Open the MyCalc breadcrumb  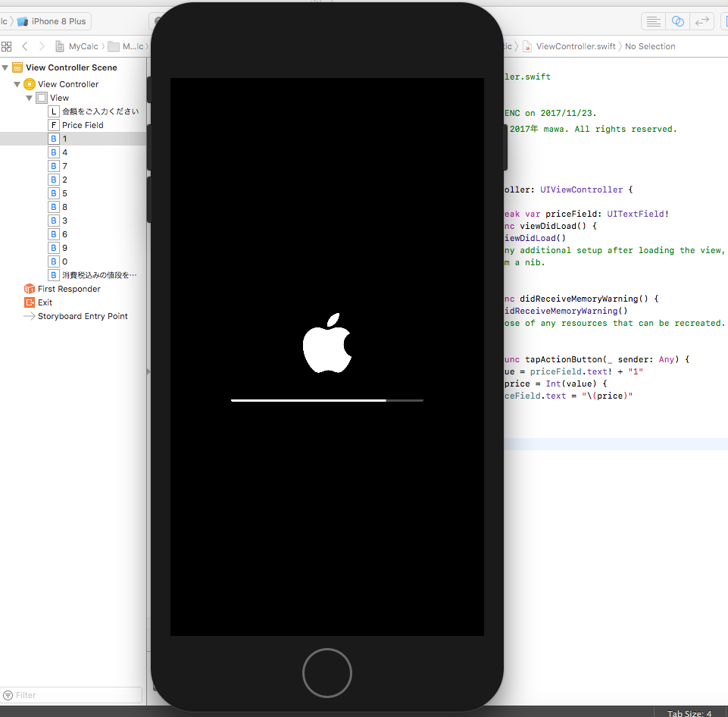click(77, 46)
